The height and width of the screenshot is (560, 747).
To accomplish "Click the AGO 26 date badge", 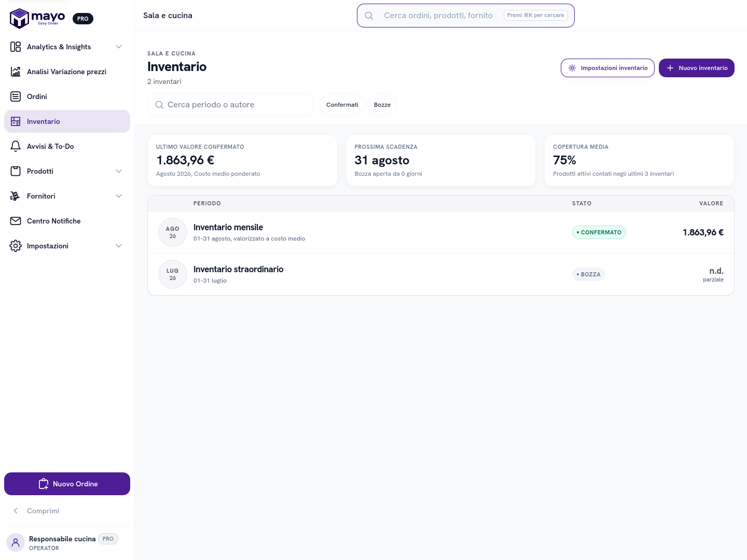I will click(173, 232).
